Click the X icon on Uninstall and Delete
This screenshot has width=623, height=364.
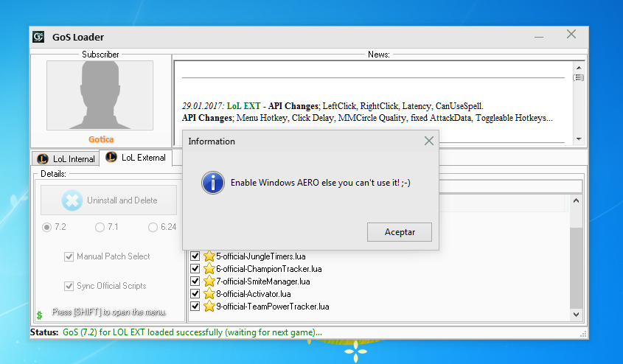[72, 200]
